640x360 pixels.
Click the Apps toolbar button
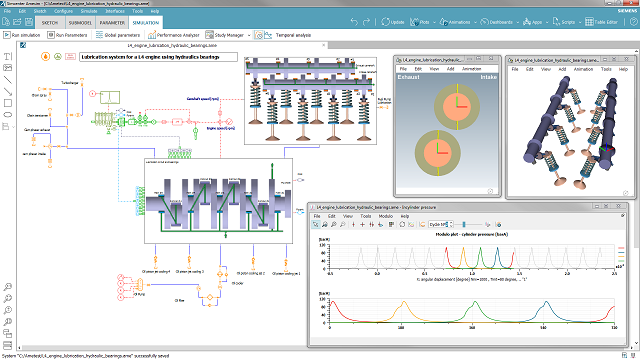pyautogui.click(x=533, y=22)
